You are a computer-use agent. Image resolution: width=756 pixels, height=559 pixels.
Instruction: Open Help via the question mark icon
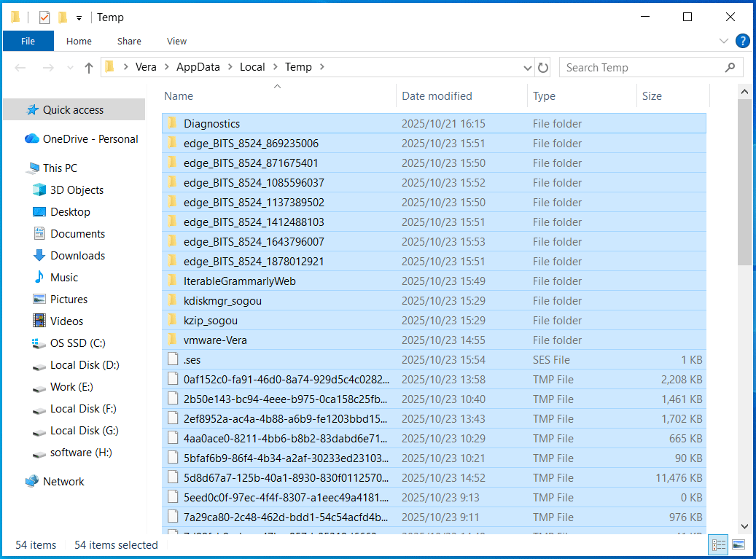(742, 41)
